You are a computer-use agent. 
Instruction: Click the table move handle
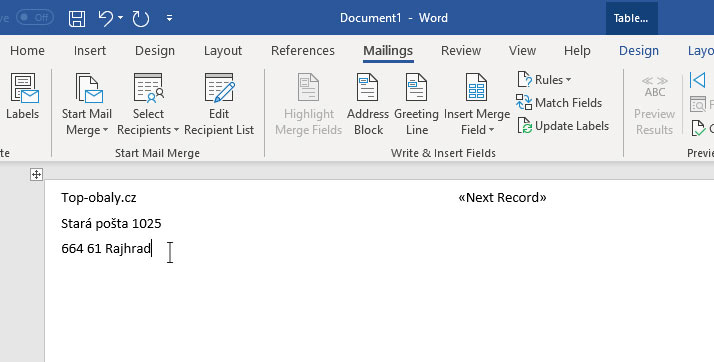(x=36, y=174)
